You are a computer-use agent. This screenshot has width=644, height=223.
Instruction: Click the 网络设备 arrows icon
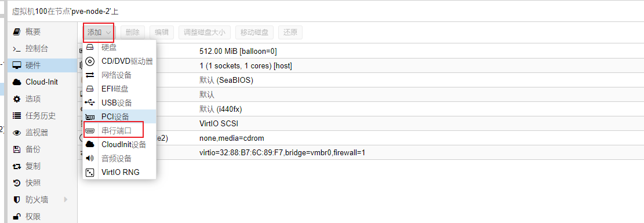(x=89, y=75)
